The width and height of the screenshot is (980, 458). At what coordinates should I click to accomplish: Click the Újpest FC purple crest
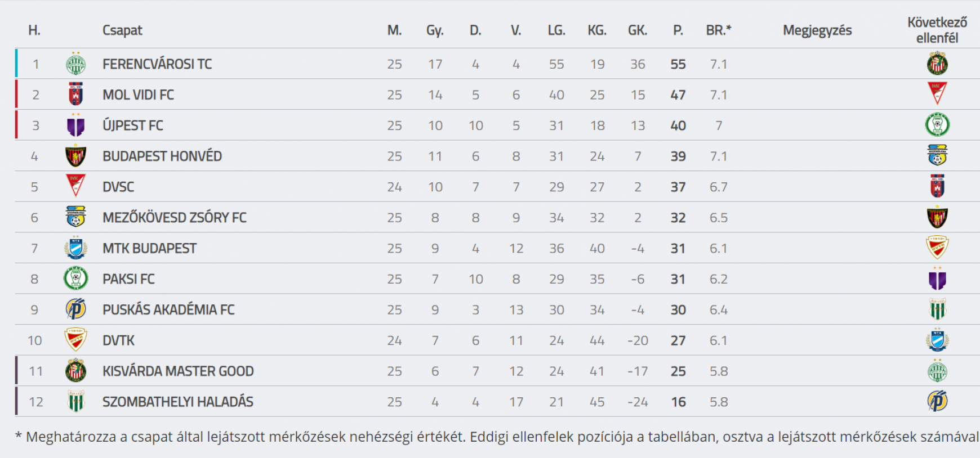(76, 125)
